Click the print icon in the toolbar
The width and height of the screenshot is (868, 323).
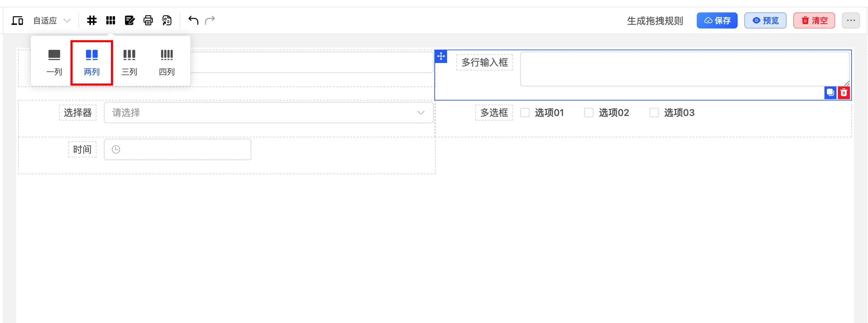tap(148, 20)
